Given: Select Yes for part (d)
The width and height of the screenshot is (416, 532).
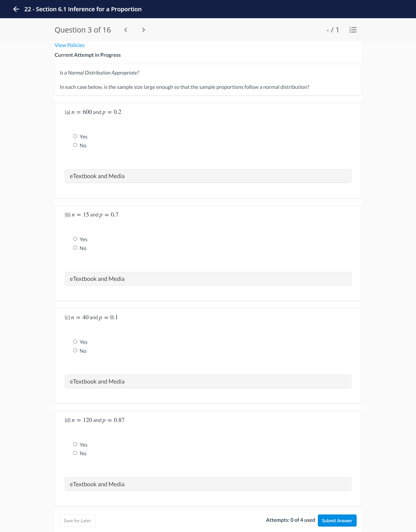Looking at the screenshot, I should (x=75, y=444).
